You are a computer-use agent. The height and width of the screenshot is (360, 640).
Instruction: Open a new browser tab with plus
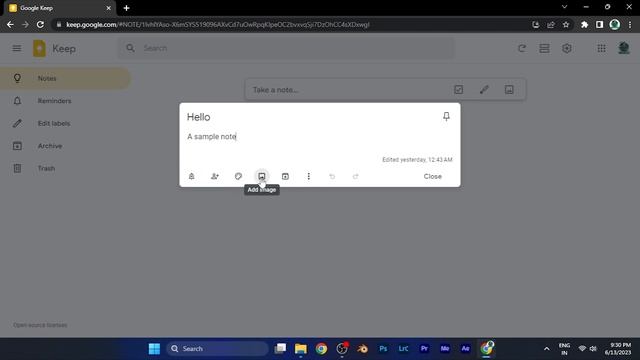click(127, 8)
